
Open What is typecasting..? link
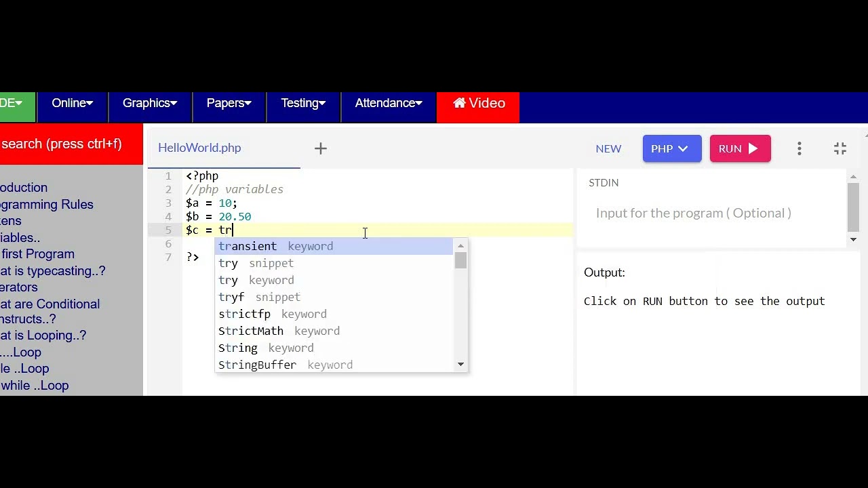click(53, 271)
